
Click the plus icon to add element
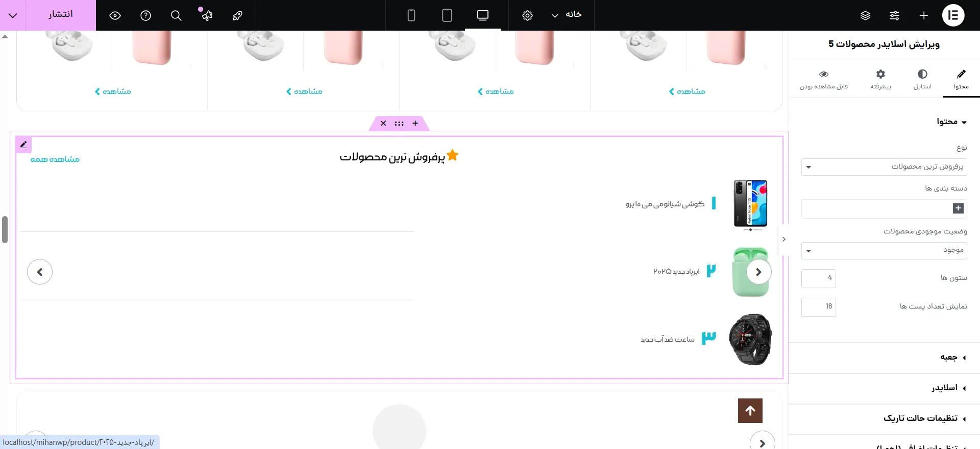pos(923,15)
